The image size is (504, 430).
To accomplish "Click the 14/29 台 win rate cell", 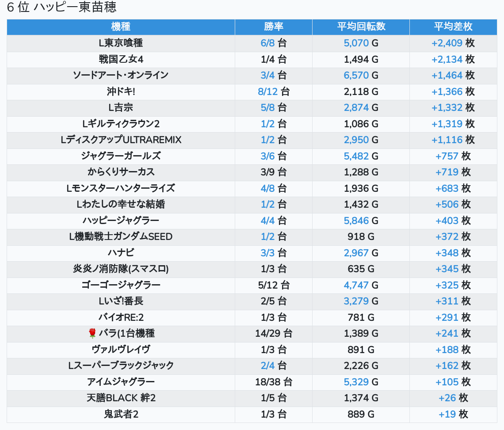I will [274, 334].
